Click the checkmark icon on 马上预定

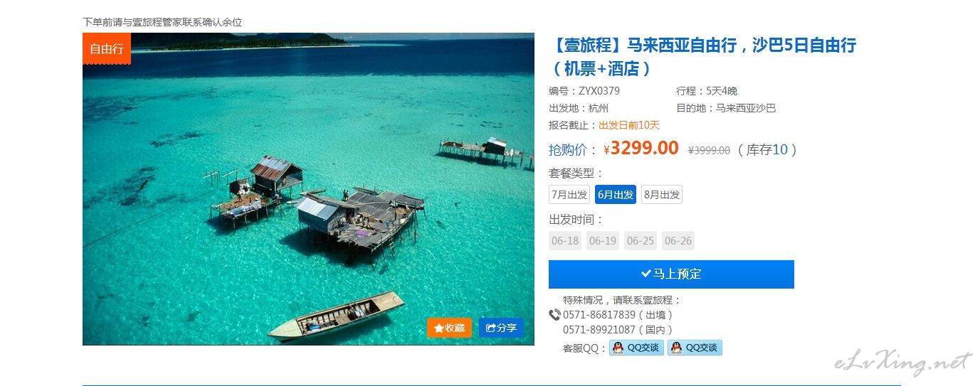646,274
